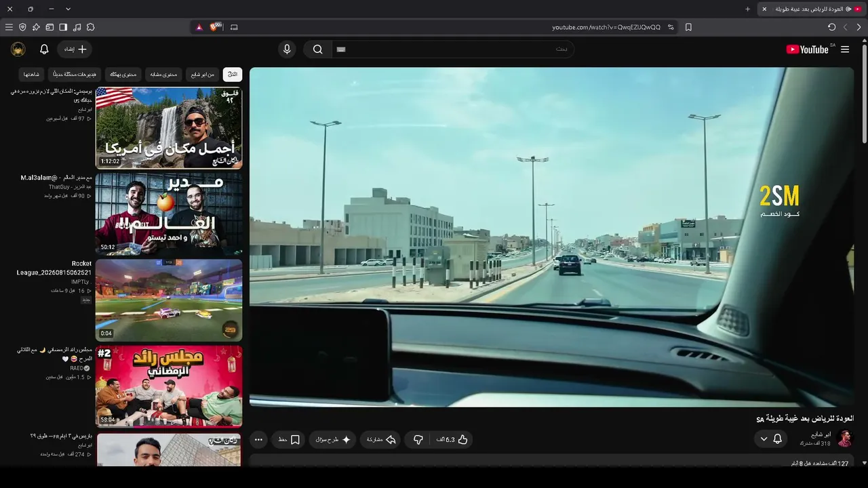Select the recently uploaded videos chip

75,74
